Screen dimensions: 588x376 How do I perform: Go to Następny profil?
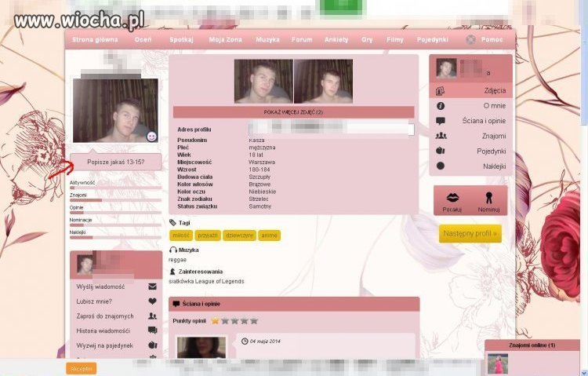click(x=470, y=234)
